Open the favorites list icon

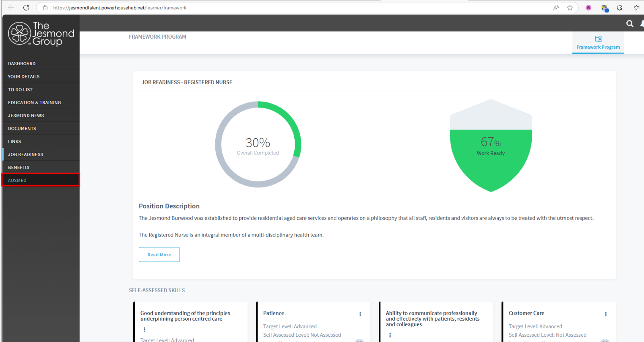coord(636,8)
